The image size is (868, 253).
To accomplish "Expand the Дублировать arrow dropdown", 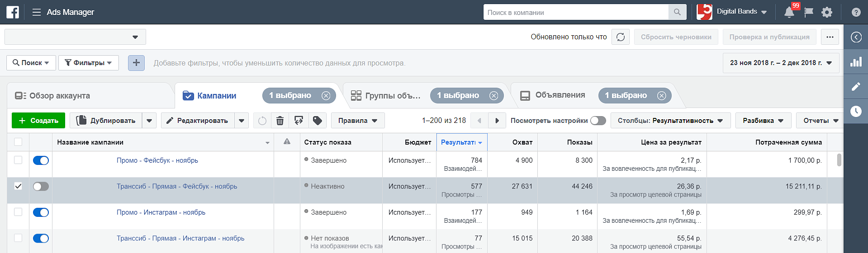I will (149, 121).
